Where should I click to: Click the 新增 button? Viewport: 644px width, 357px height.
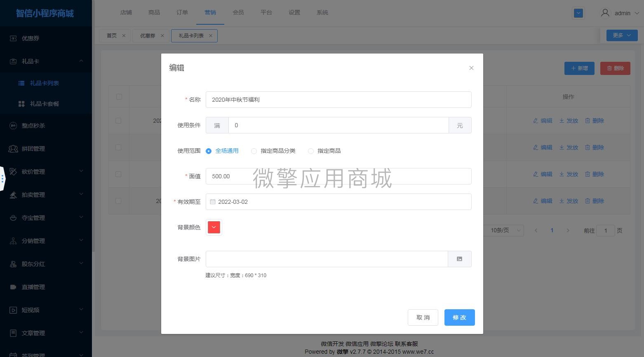point(579,68)
